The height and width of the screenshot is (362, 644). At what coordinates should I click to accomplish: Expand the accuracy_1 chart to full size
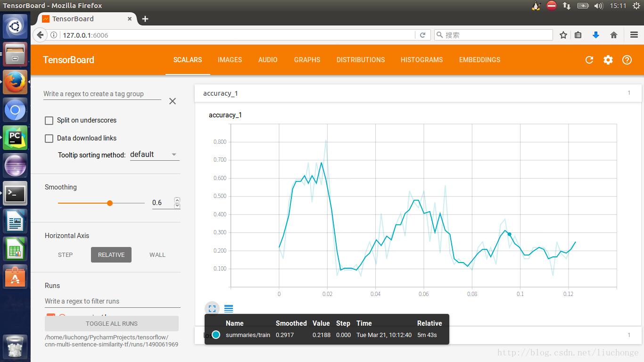pyautogui.click(x=212, y=309)
